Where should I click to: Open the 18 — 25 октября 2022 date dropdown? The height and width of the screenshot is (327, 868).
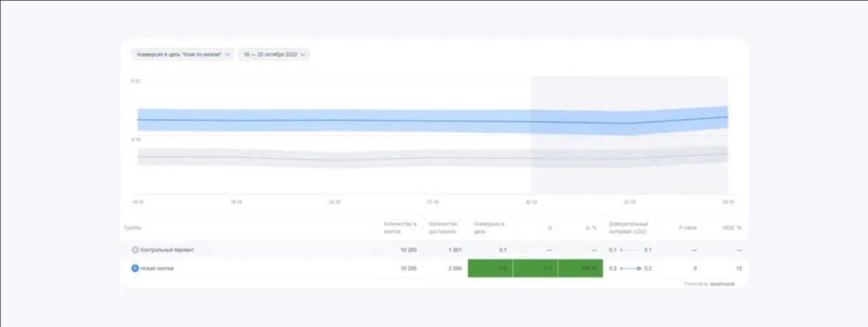point(273,55)
